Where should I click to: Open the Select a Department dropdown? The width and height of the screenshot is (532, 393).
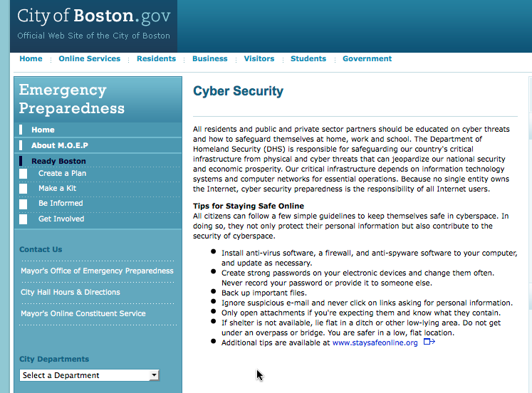[x=89, y=375]
